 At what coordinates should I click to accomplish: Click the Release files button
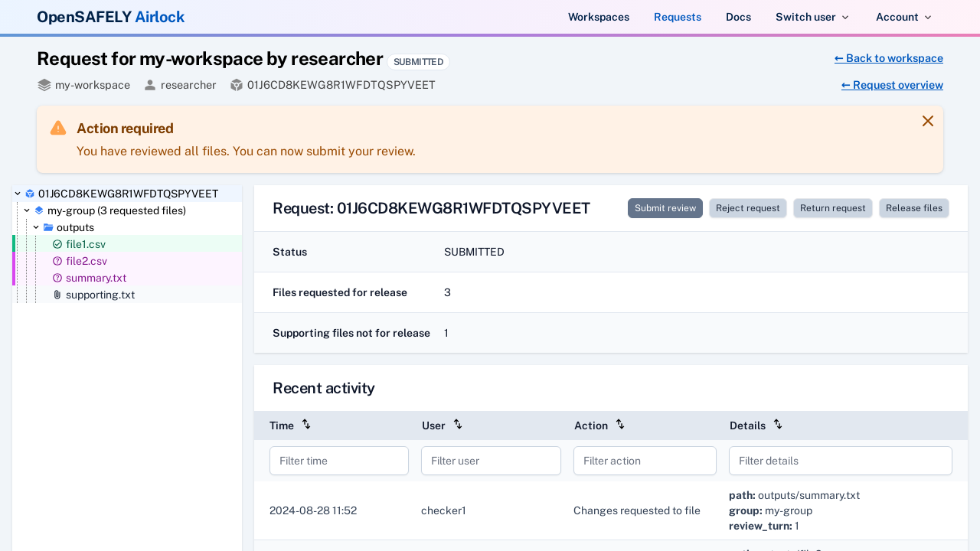coord(913,208)
